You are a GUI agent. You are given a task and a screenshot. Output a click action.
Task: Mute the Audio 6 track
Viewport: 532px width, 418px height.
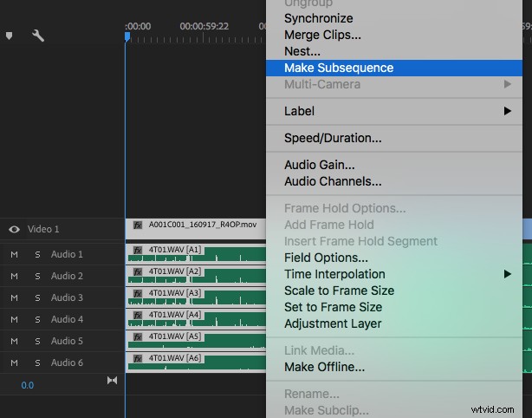coord(14,363)
